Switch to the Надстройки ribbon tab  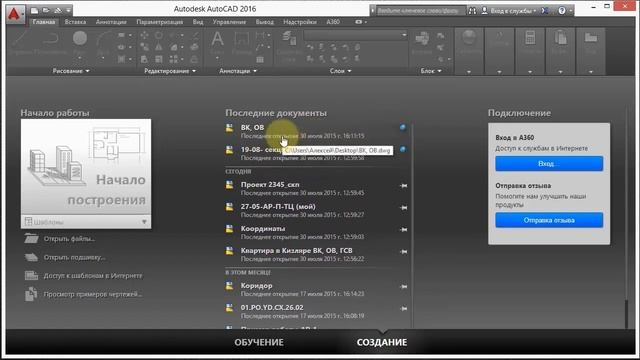point(300,22)
